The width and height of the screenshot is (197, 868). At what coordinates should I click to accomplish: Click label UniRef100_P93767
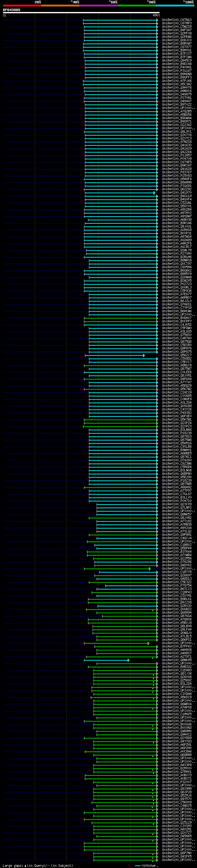pyautogui.click(x=177, y=172)
